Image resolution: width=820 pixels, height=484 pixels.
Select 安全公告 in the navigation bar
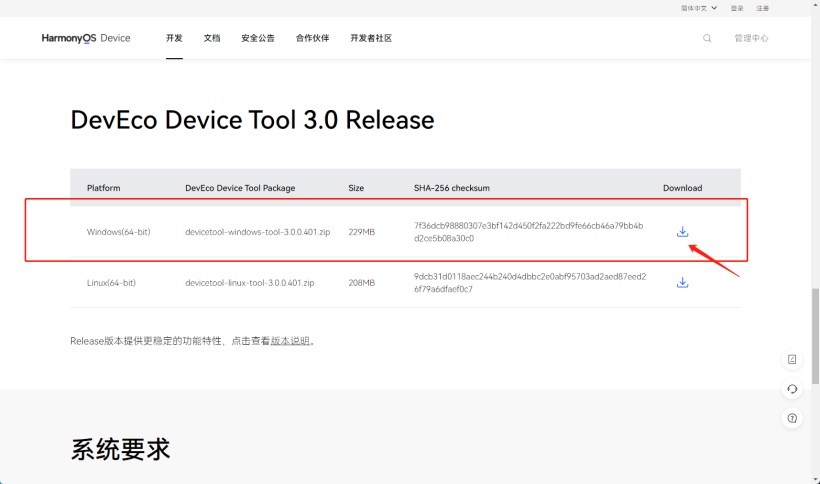click(x=257, y=38)
